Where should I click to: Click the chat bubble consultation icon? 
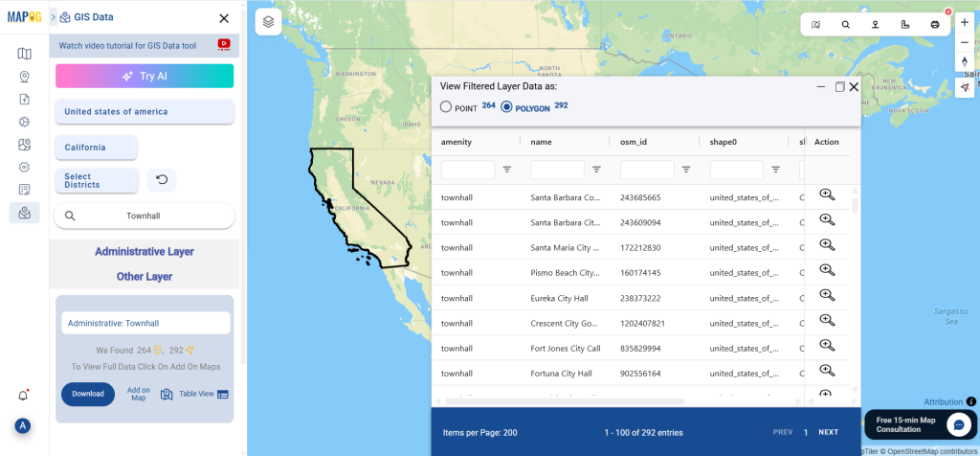pos(958,424)
